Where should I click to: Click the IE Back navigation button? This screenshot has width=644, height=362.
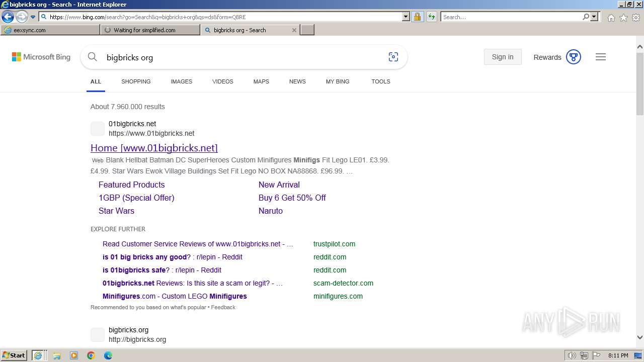coord(8,17)
